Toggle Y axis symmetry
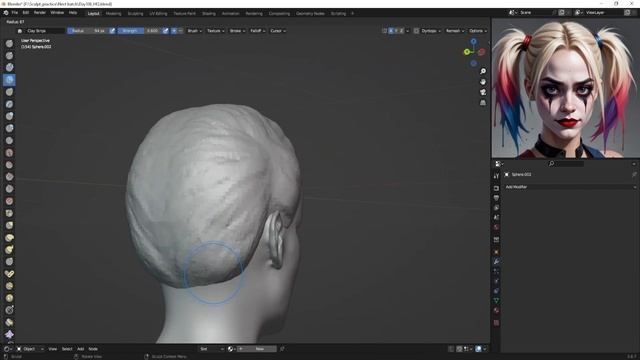 pyautogui.click(x=396, y=31)
